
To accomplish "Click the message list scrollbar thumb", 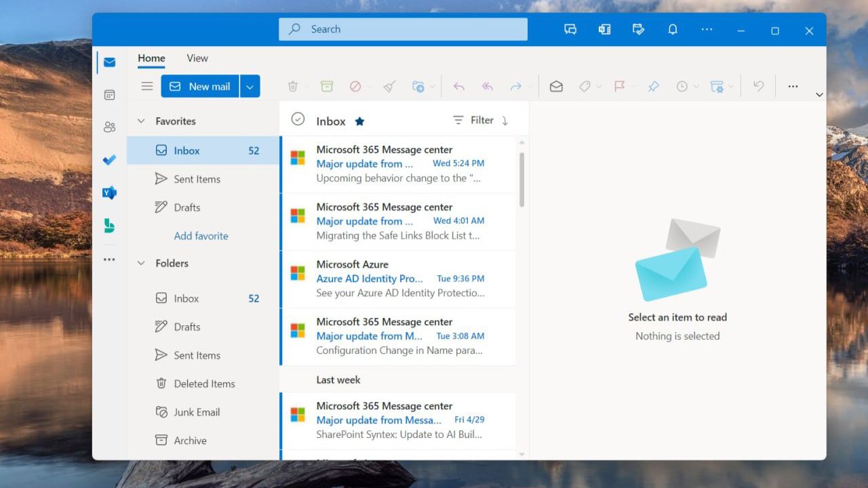I will 521,180.
